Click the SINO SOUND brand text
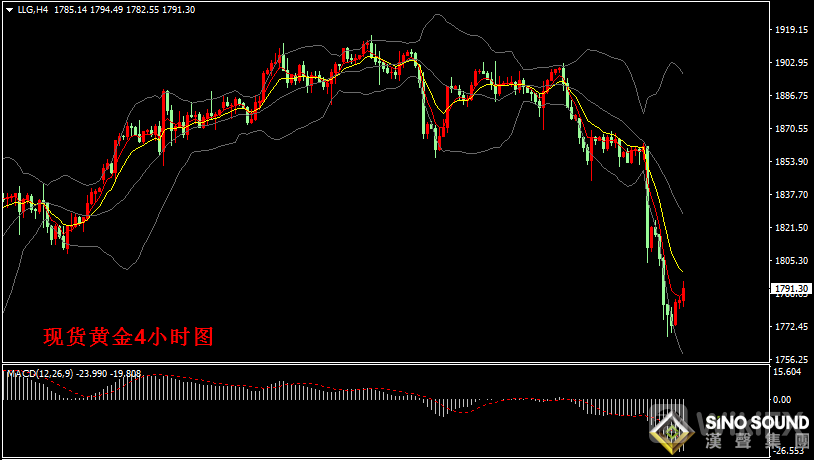 click(x=756, y=422)
